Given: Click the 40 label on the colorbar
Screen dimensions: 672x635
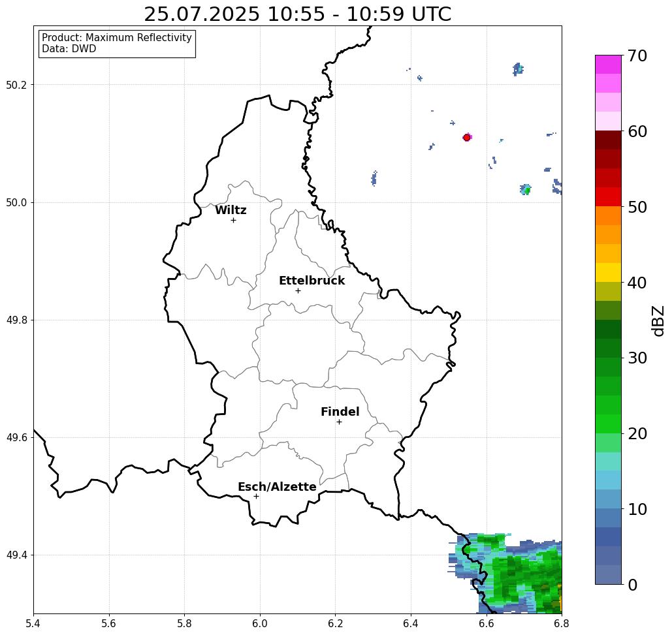Looking at the screenshot, I should [637, 283].
